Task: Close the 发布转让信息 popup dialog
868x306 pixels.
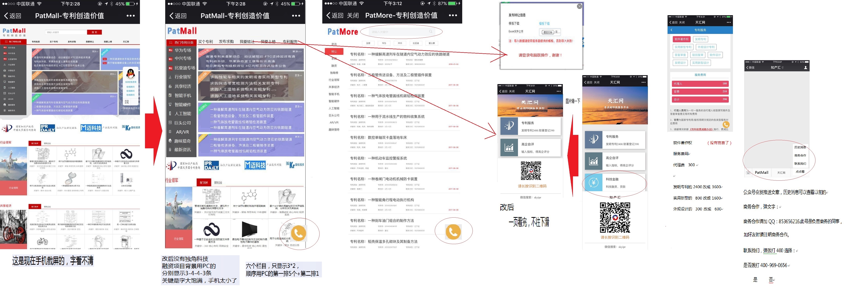Action: pos(579,6)
